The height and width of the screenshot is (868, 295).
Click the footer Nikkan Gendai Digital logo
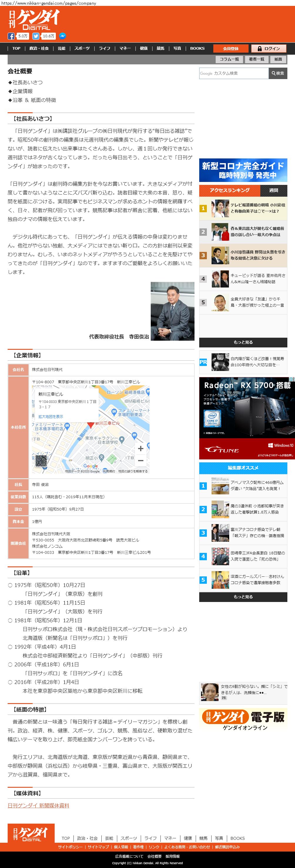[x=31, y=834]
